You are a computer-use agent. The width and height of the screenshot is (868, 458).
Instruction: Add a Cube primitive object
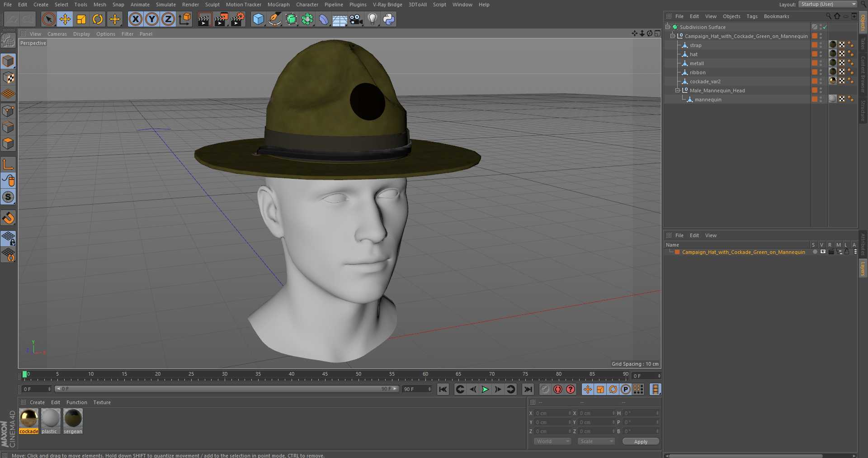(258, 19)
